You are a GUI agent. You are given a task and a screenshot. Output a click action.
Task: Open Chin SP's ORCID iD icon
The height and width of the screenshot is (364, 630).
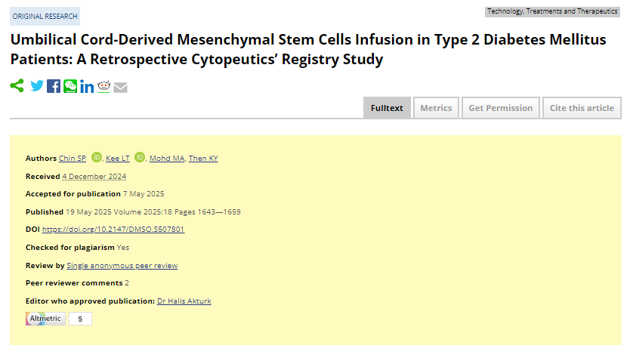click(x=97, y=157)
